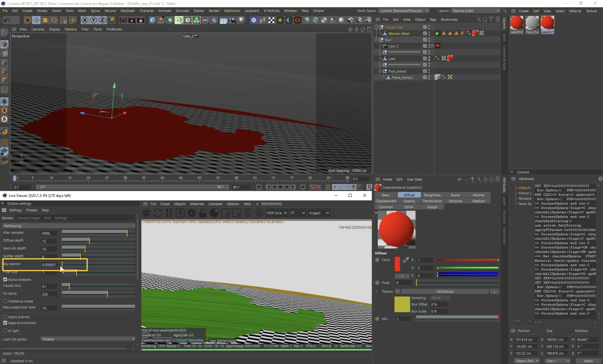
Task: Pause rendering in Live Viewer
Action: (x=169, y=213)
